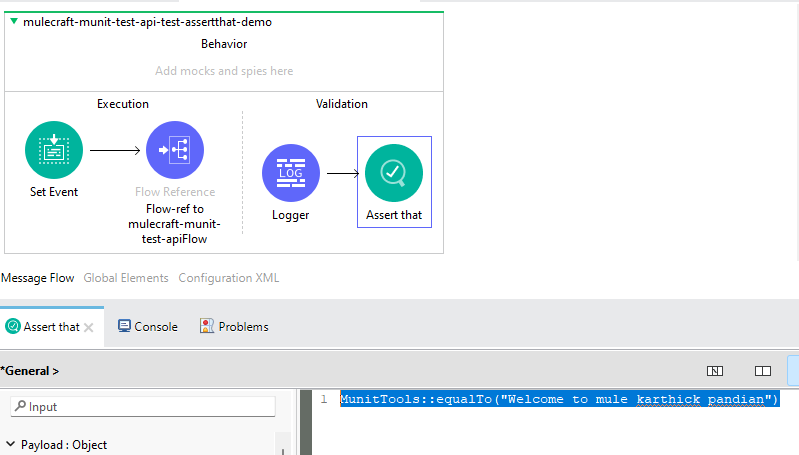
Task: Close the Assert that tab
Action: coord(89,327)
